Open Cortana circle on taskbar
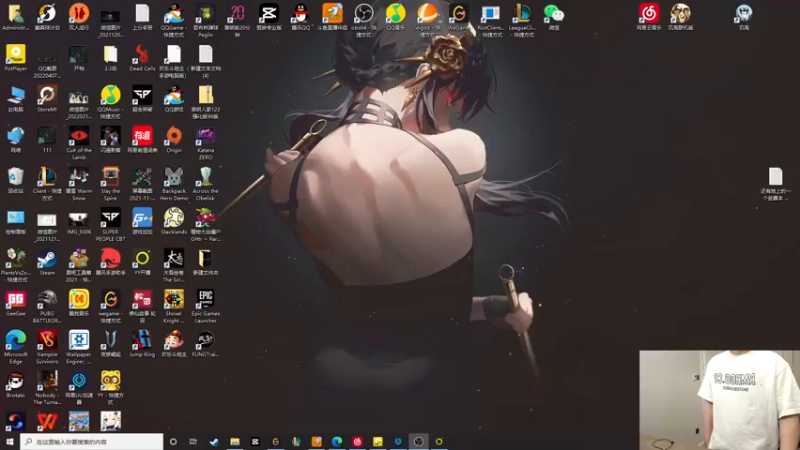 coord(173,442)
